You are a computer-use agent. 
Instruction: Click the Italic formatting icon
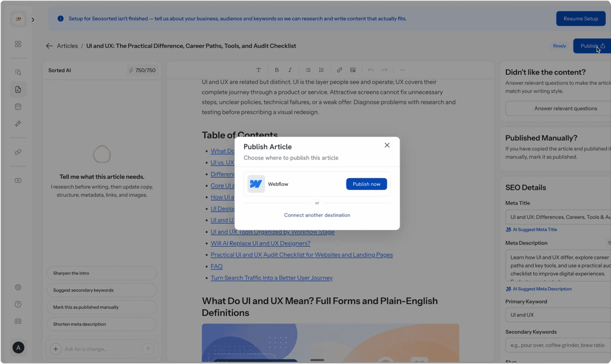coord(290,70)
